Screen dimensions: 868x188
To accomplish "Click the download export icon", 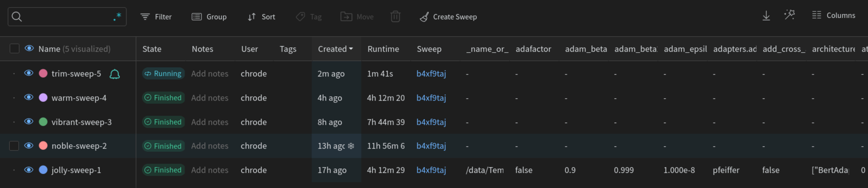I will point(766,16).
